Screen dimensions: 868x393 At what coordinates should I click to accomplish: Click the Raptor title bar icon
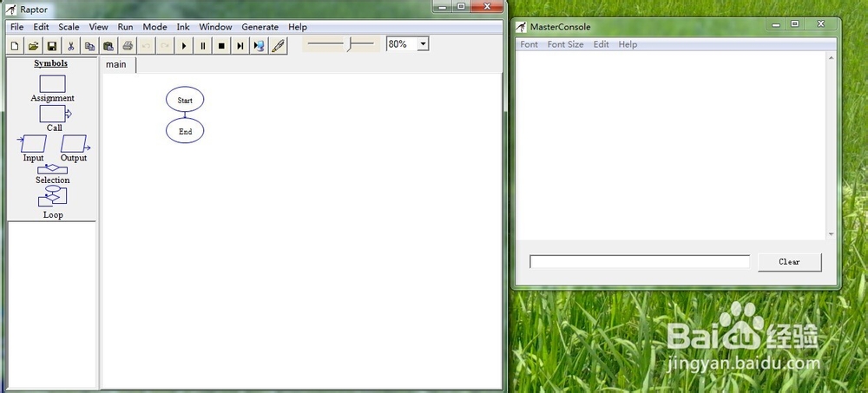click(x=10, y=10)
